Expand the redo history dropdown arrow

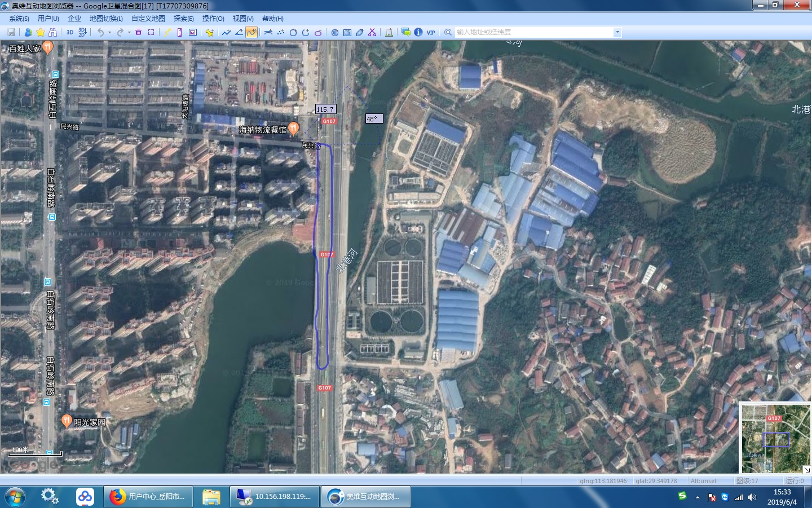(x=129, y=32)
